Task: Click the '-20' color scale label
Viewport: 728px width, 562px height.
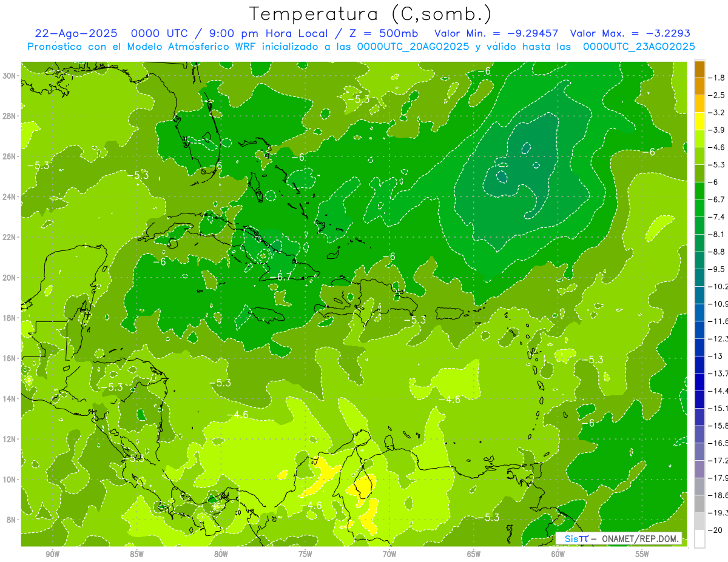Action: 716,529
